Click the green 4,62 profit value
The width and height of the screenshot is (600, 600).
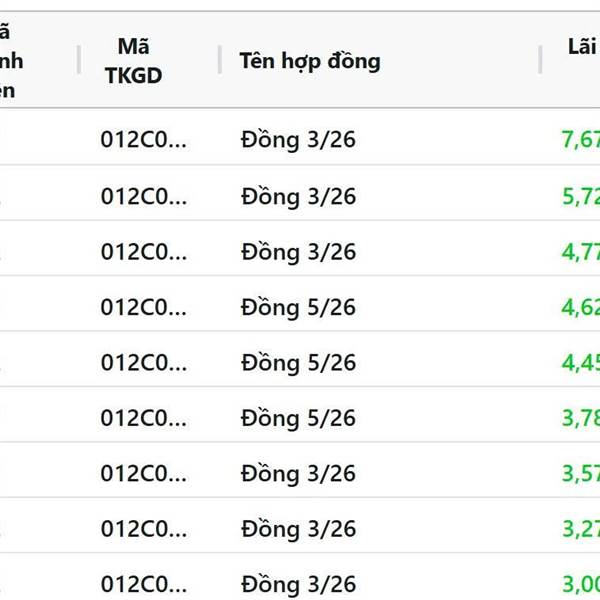point(580,307)
